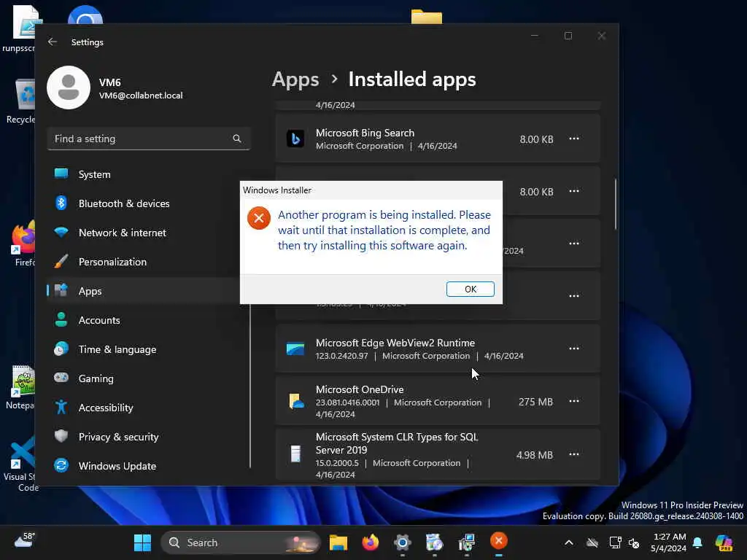Click the shield icon beside Privacy & security
The image size is (747, 560).
pos(61,436)
